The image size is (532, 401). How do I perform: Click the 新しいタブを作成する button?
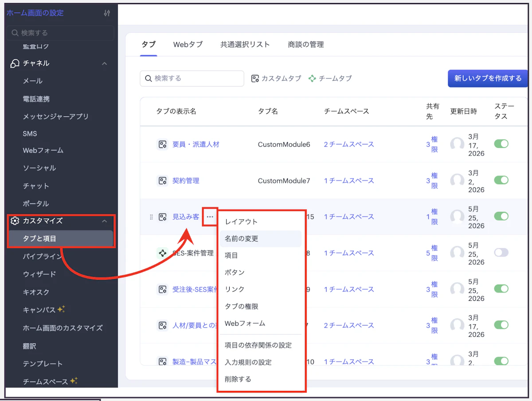pyautogui.click(x=488, y=78)
